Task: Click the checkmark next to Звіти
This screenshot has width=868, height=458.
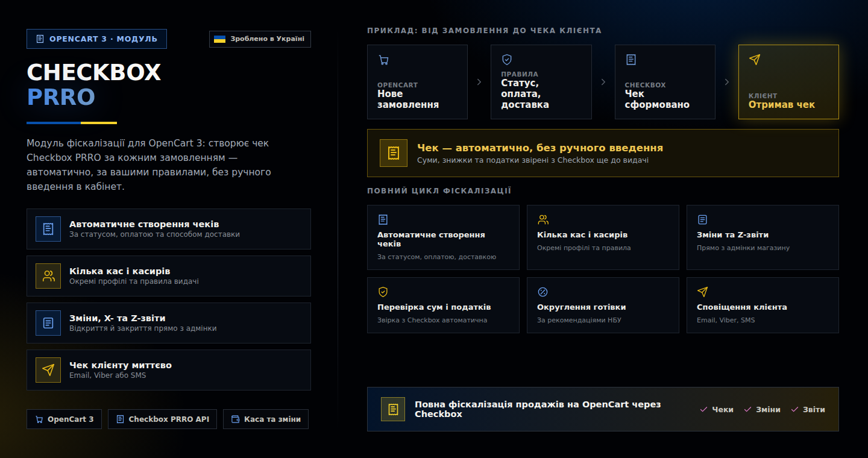Action: [x=794, y=410]
